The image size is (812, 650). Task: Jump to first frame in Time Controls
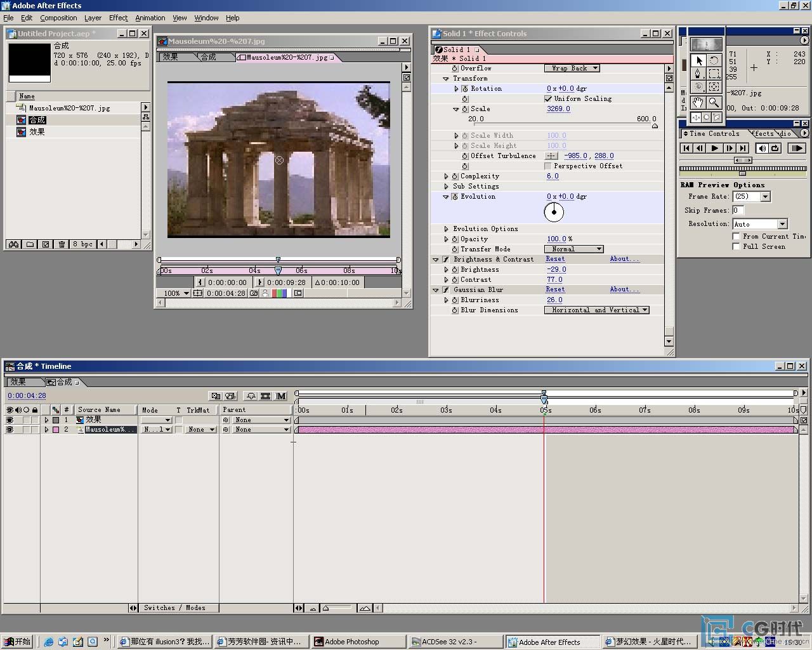[x=686, y=148]
